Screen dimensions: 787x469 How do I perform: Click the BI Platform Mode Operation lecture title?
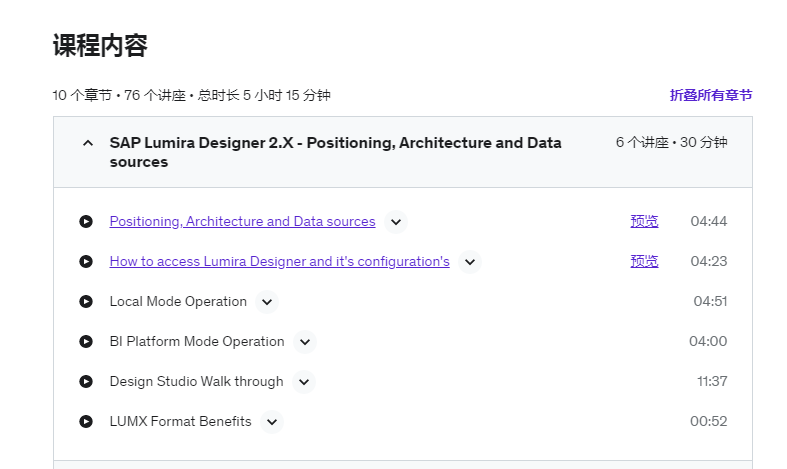(197, 341)
